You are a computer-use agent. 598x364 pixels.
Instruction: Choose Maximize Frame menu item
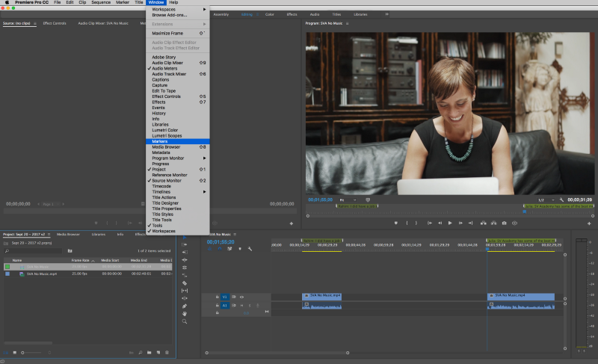pos(178,33)
